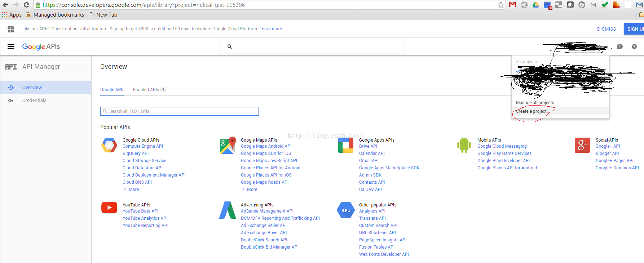
Task: Click the Credentials key icon
Action: pos(11,101)
